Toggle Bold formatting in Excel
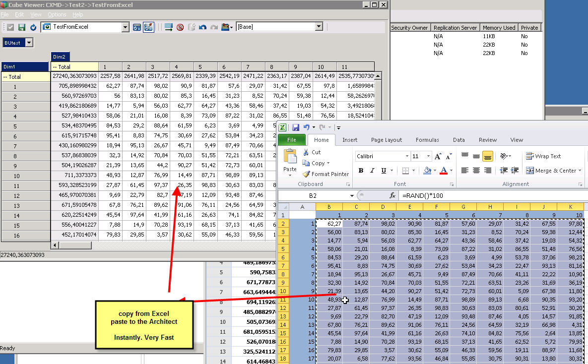This screenshot has height=364, width=588. (361, 171)
